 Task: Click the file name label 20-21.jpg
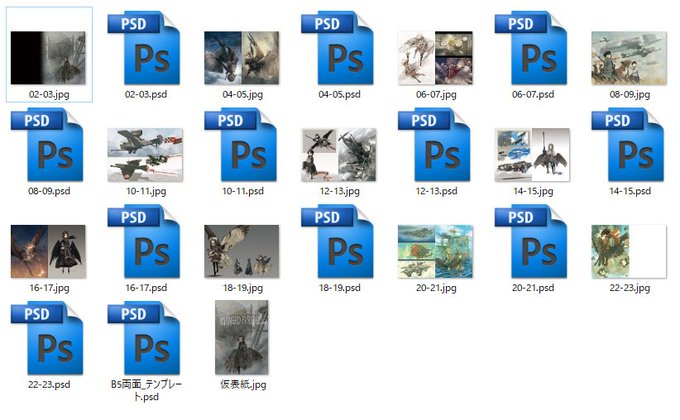(x=436, y=288)
